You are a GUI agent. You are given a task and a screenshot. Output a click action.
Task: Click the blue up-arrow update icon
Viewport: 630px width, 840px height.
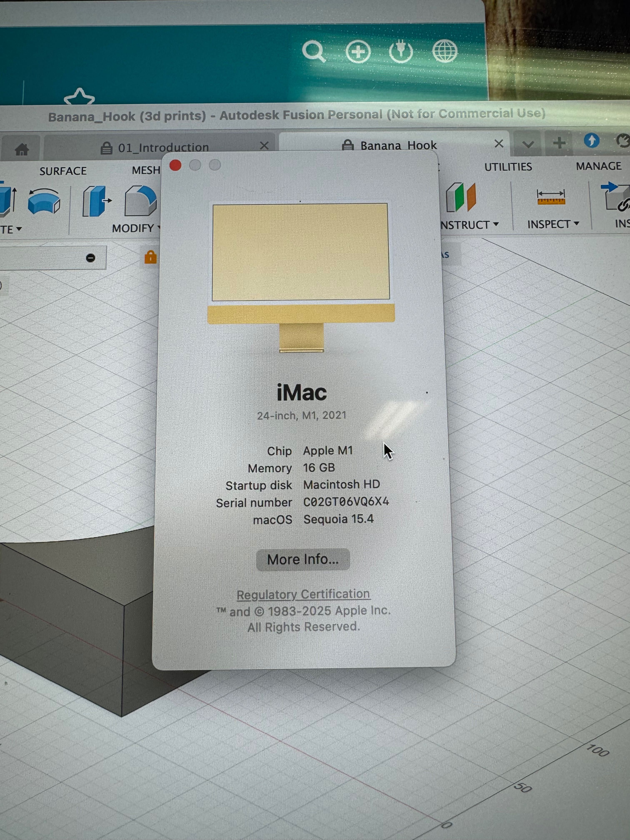coord(592,140)
